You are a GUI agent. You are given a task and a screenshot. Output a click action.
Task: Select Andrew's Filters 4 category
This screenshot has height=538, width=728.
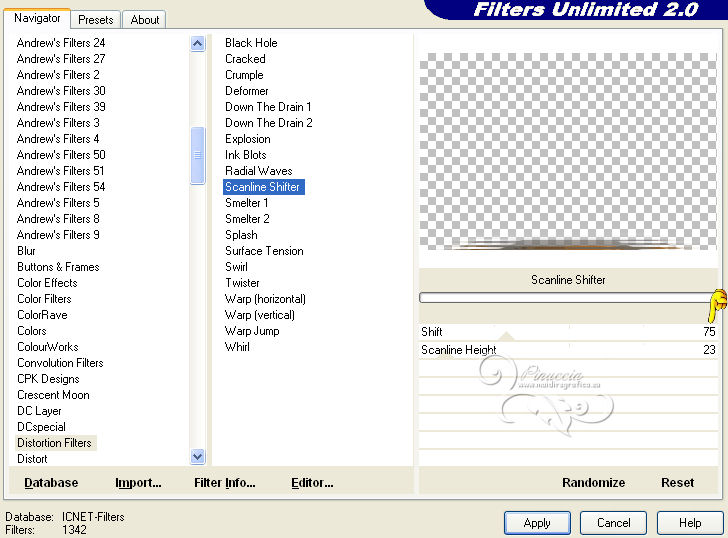[58, 139]
